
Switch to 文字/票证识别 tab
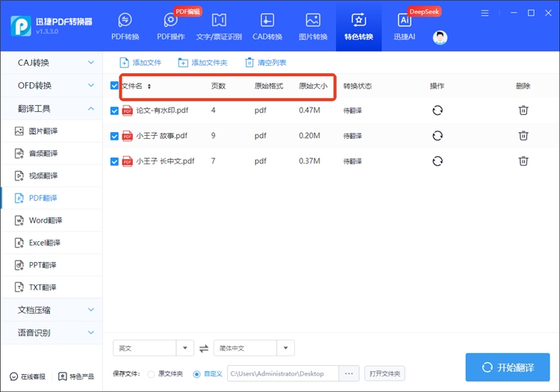tap(219, 26)
